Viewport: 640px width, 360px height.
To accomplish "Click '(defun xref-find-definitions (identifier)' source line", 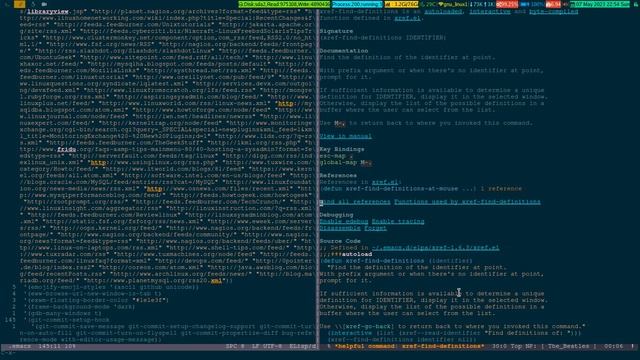I will click(396, 261).
